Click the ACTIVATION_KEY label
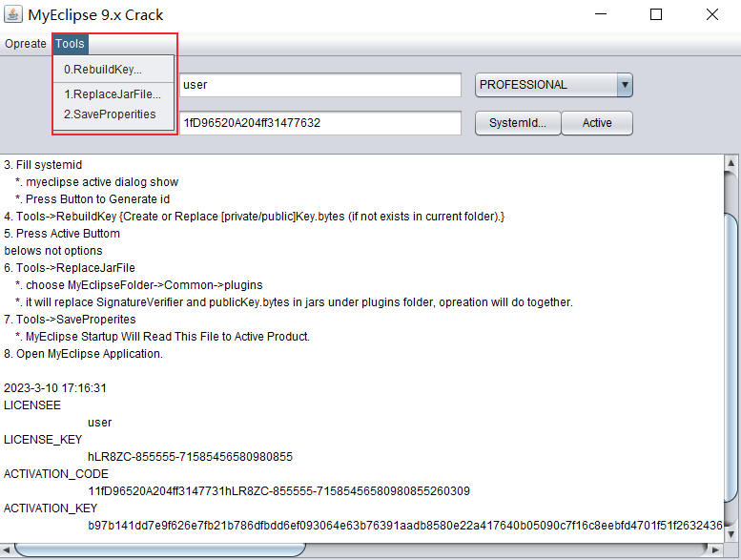This screenshot has height=560, width=741. [51, 508]
